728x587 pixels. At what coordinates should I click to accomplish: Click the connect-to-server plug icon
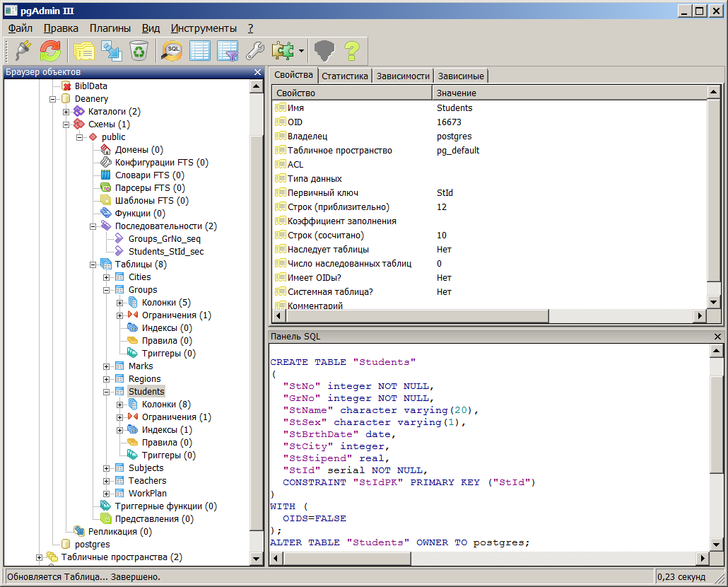(23, 51)
